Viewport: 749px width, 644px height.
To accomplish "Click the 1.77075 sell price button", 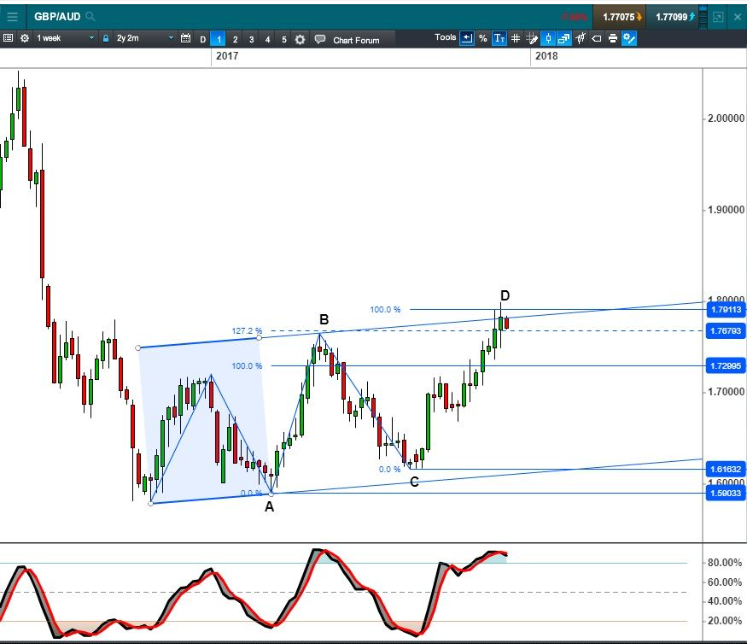I will 619,17.
